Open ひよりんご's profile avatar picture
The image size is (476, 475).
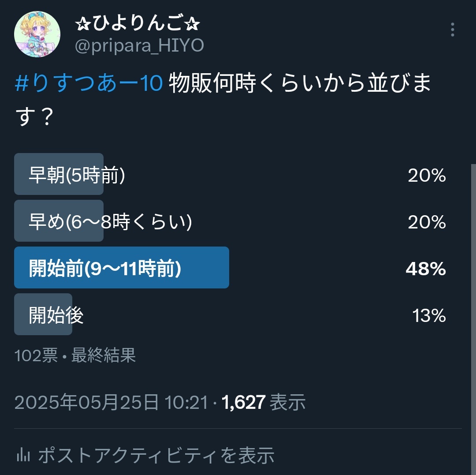coord(37,34)
